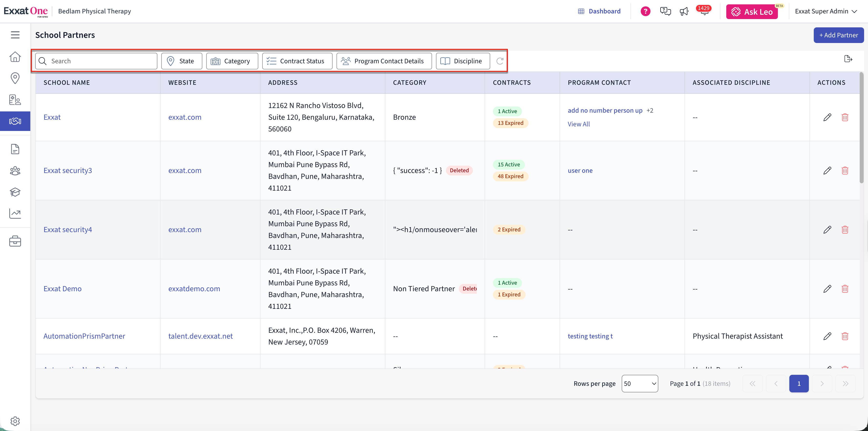Viewport: 868px width, 431px height.
Task: Open the red help question icon
Action: [x=645, y=11]
